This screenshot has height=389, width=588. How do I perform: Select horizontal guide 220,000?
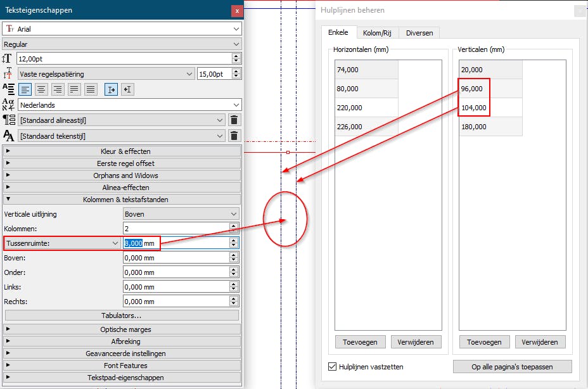click(366, 108)
